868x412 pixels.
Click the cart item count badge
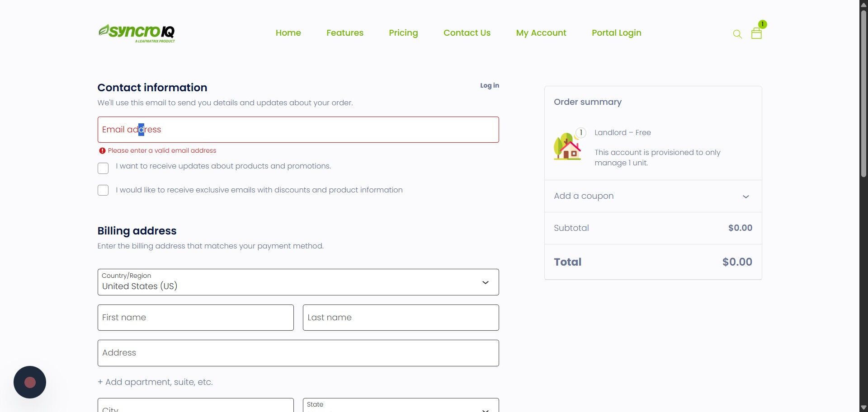coord(763,24)
